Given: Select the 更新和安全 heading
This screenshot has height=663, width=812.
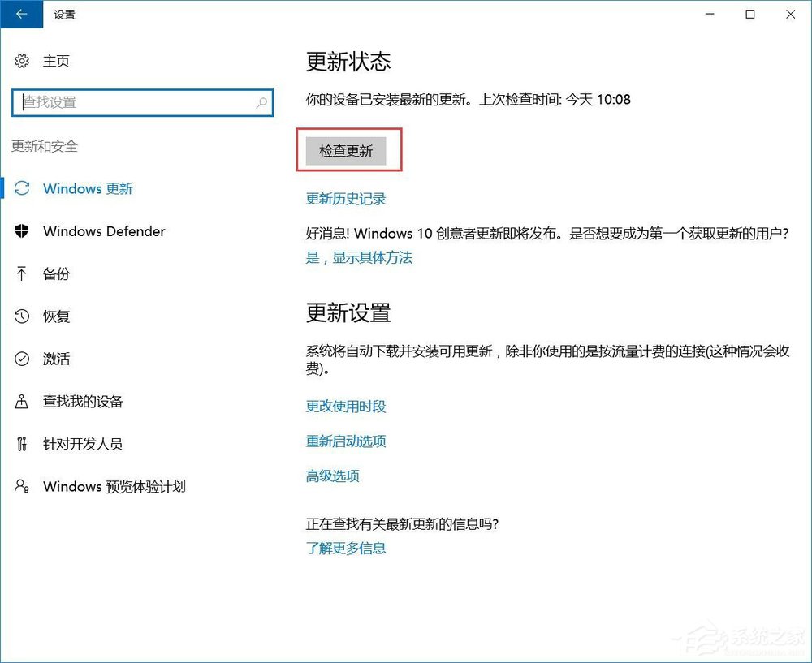Looking at the screenshot, I should coord(43,146).
